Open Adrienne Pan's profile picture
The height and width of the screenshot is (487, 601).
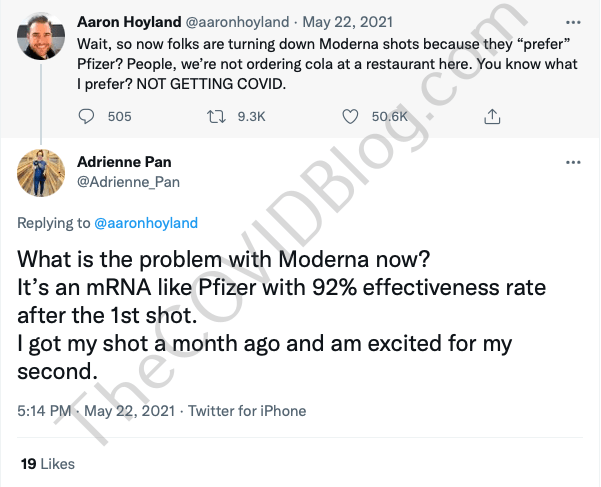pos(41,174)
